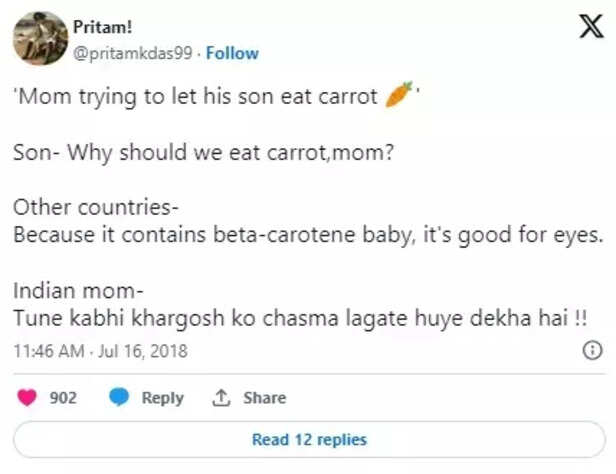The image size is (616, 474).
Task: Click the X logo icon
Action: pyautogui.click(x=591, y=30)
